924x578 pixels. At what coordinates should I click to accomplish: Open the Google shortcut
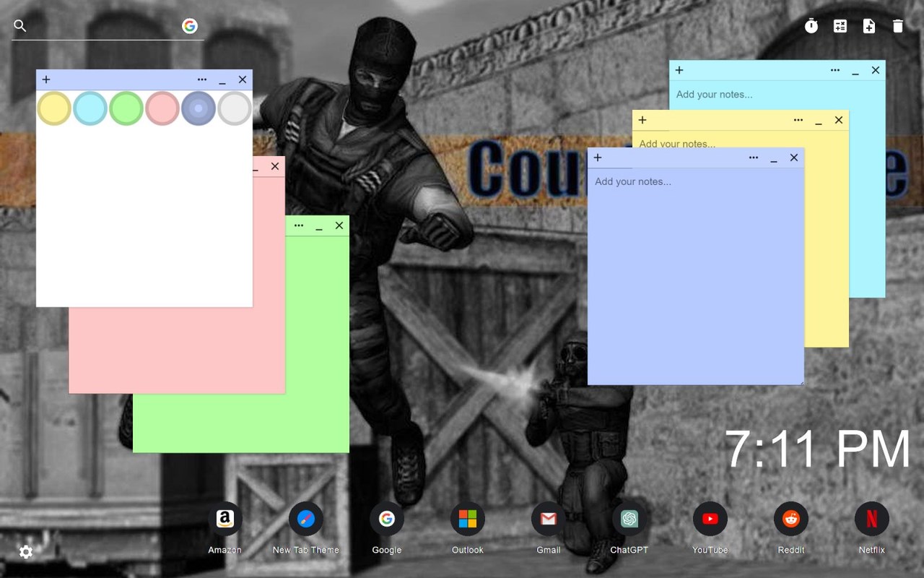click(x=387, y=519)
